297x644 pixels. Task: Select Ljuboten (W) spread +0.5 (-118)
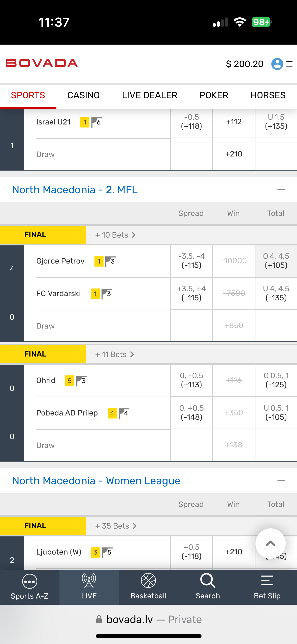(191, 552)
